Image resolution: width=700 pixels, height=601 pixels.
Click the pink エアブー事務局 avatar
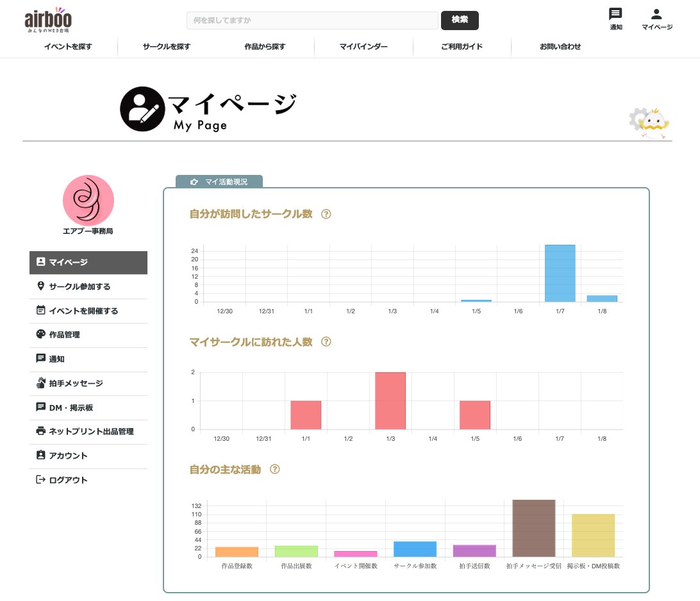[x=88, y=201]
